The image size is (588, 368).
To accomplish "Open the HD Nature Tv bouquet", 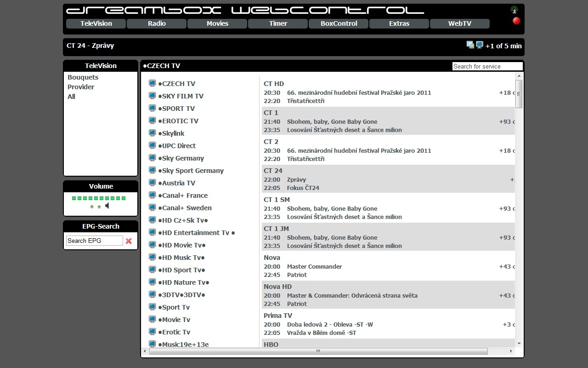I will coord(184,282).
